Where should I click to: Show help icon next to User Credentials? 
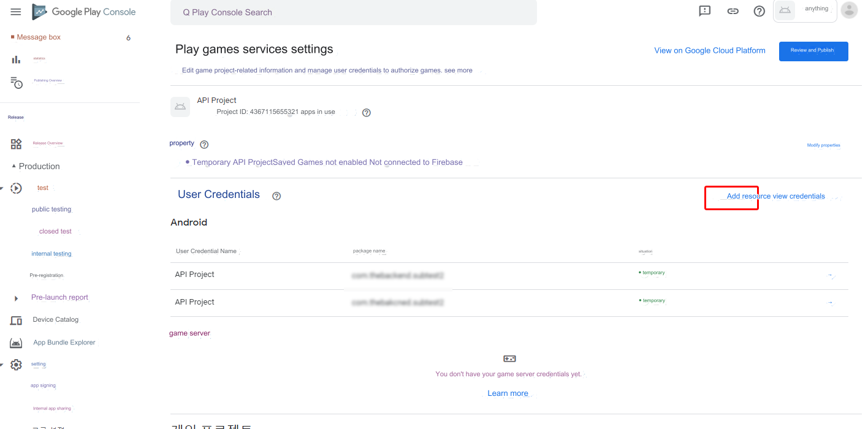[276, 196]
